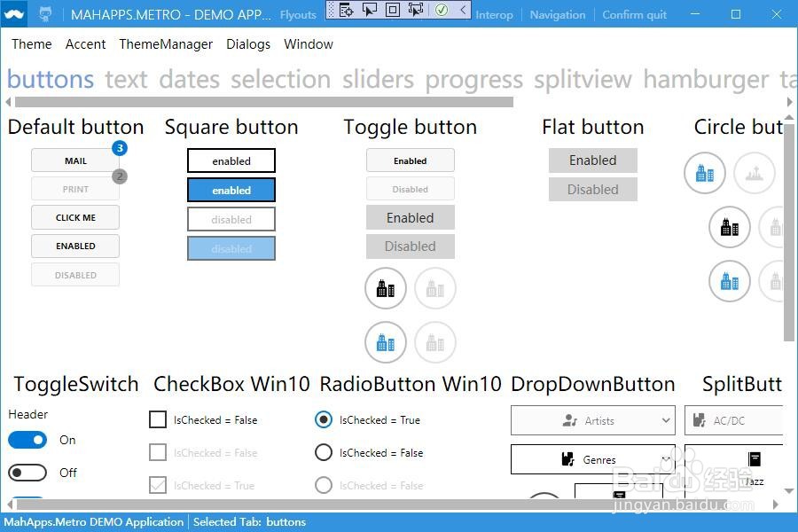Click the tab strip right scroll arrow
Screen dimensions: 798x532
(789, 102)
